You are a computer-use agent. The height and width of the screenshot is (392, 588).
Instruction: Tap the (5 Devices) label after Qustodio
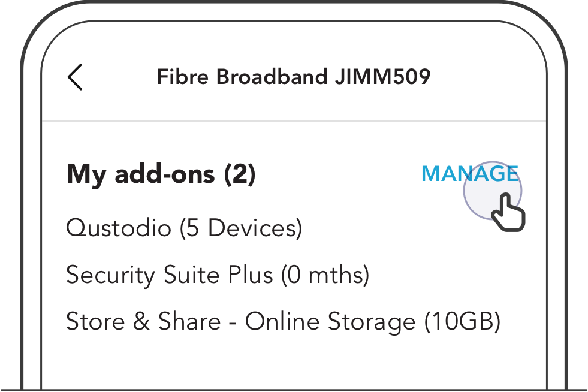tap(241, 228)
